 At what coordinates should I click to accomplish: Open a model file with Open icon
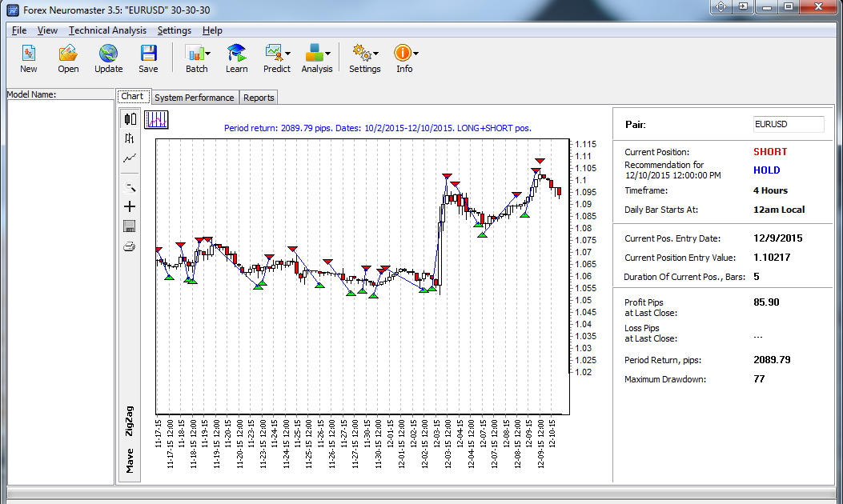pyautogui.click(x=68, y=54)
